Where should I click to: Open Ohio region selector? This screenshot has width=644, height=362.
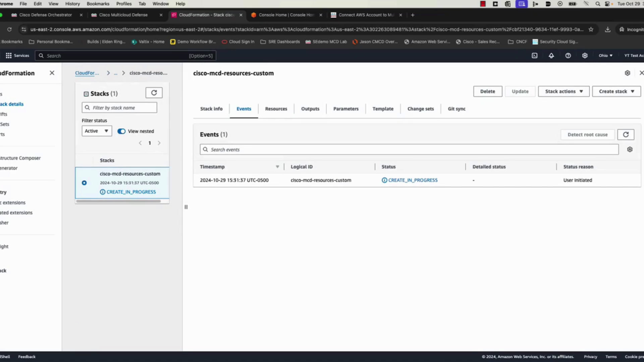tap(606, 56)
